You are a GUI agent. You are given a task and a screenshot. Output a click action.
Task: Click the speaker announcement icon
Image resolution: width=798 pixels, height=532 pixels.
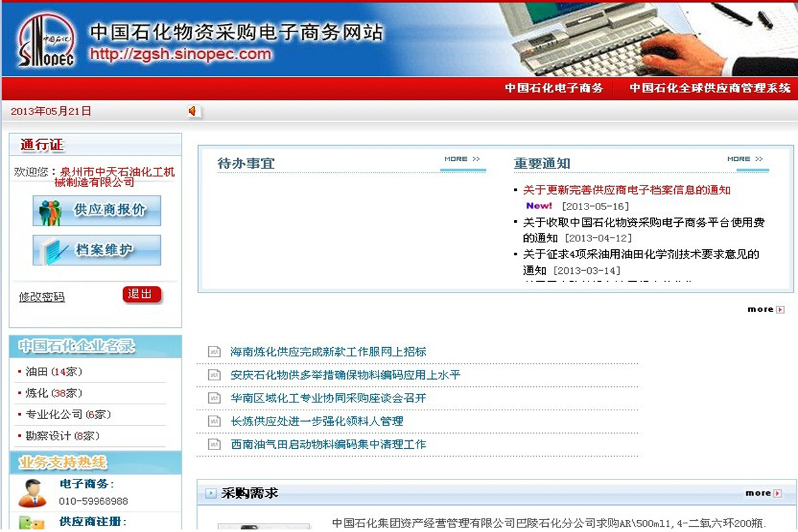click(192, 111)
